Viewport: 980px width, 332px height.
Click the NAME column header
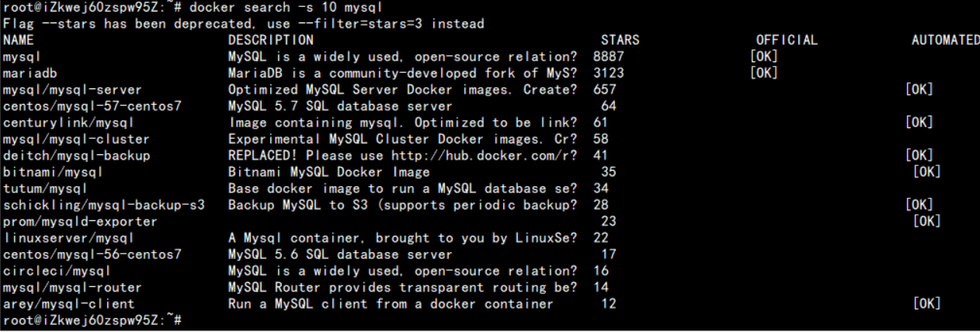click(x=19, y=40)
